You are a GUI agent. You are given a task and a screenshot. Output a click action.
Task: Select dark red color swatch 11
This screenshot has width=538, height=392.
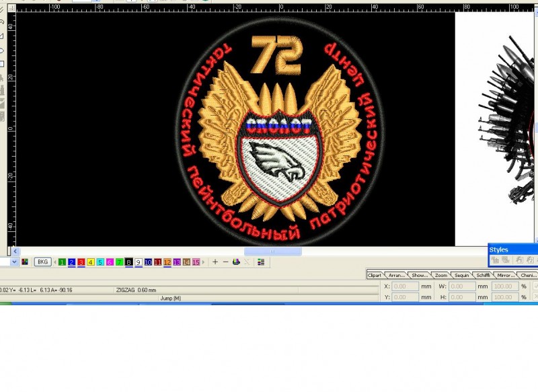tap(157, 262)
